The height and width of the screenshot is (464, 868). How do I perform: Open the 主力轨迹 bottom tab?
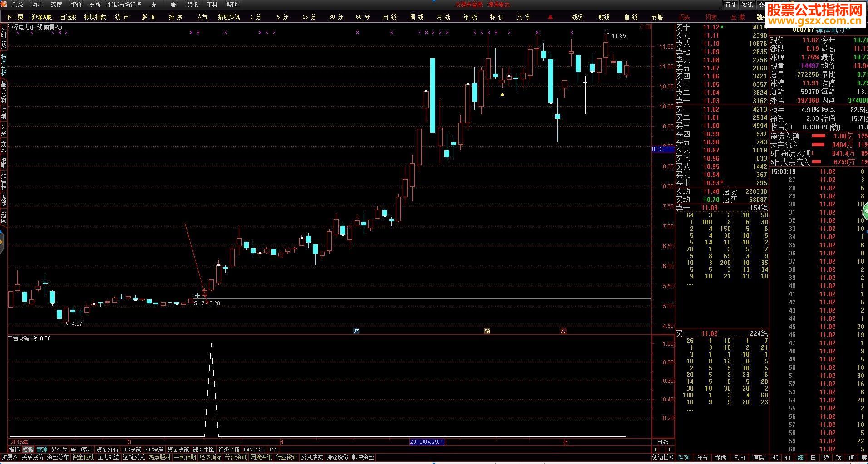[x=108, y=457]
